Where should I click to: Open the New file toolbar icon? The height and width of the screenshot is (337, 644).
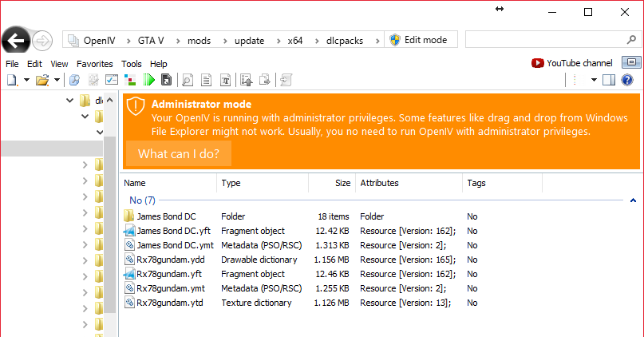pos(11,80)
